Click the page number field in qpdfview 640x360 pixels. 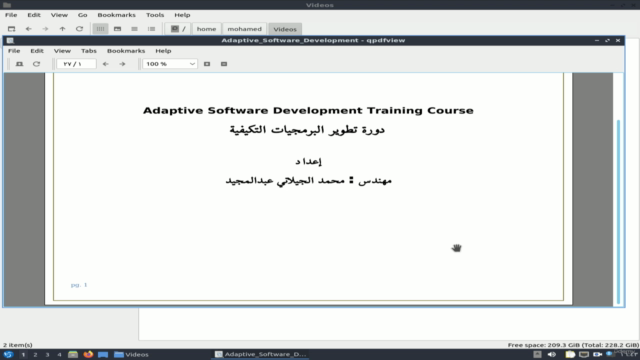76,64
